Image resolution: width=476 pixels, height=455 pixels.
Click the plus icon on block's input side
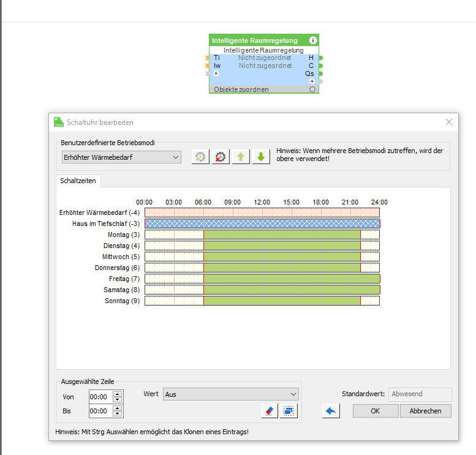(x=216, y=73)
